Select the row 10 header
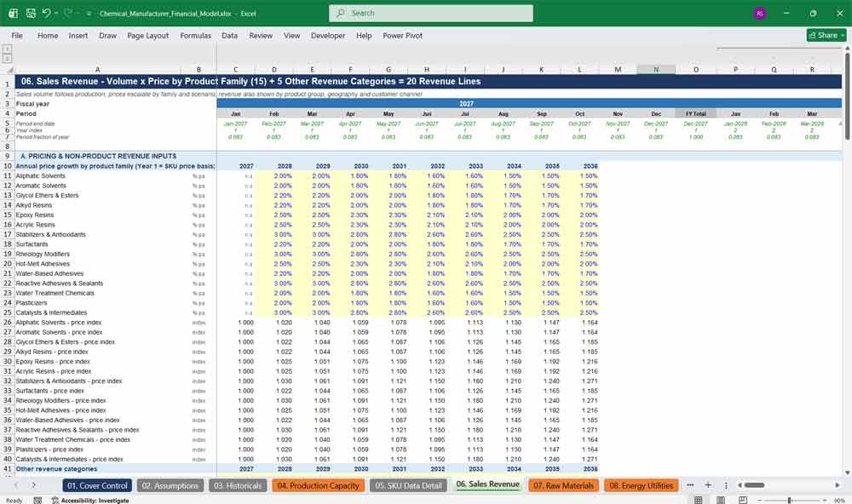The width and height of the screenshot is (852, 504). point(8,166)
